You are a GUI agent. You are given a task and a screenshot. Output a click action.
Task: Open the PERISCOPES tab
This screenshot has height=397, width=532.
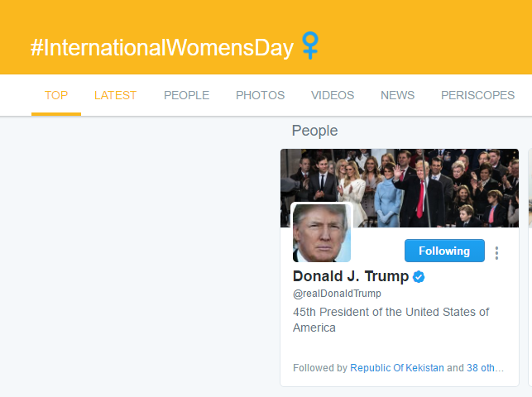tap(477, 95)
